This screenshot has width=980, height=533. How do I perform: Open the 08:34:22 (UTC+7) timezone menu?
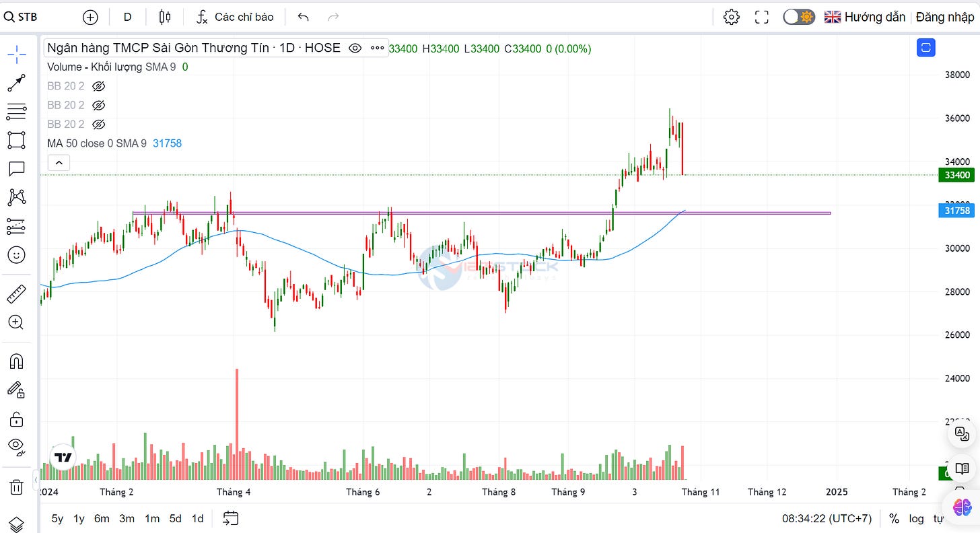827,518
